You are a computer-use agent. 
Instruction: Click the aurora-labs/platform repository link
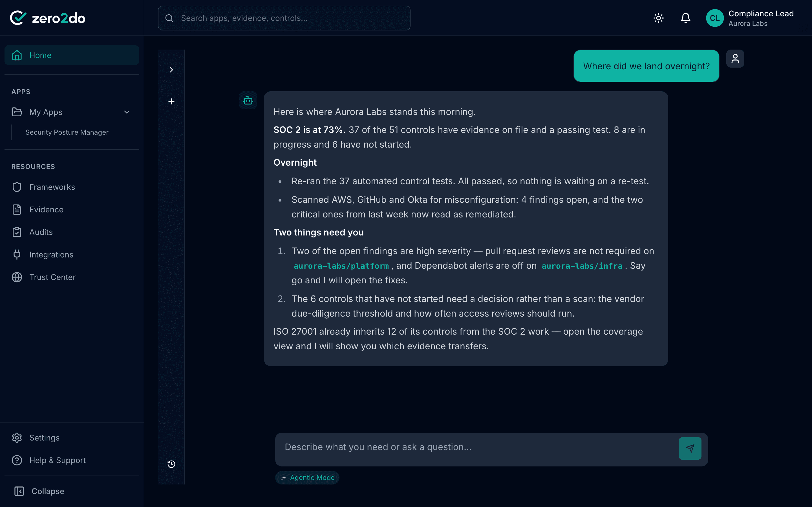[341, 266]
